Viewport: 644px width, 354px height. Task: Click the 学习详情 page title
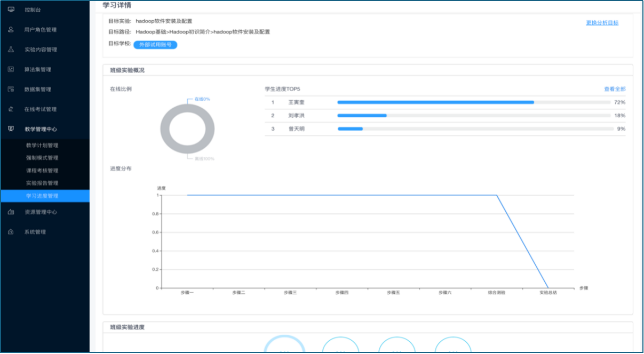point(117,5)
